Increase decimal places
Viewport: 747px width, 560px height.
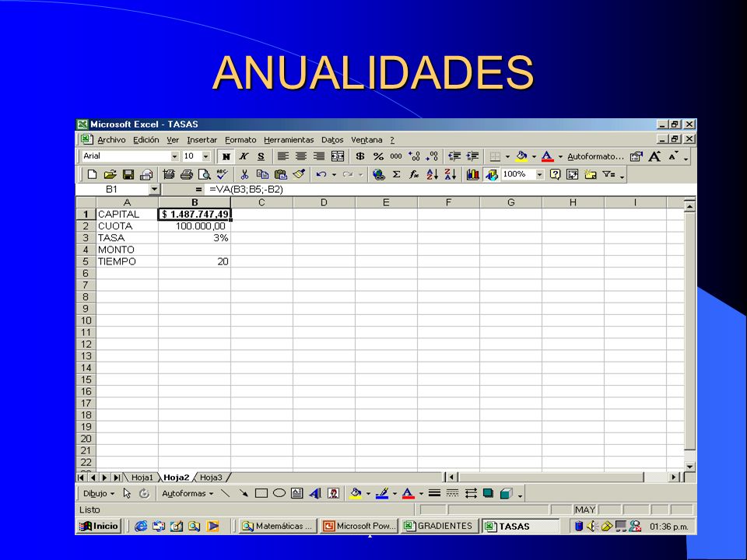[414, 156]
